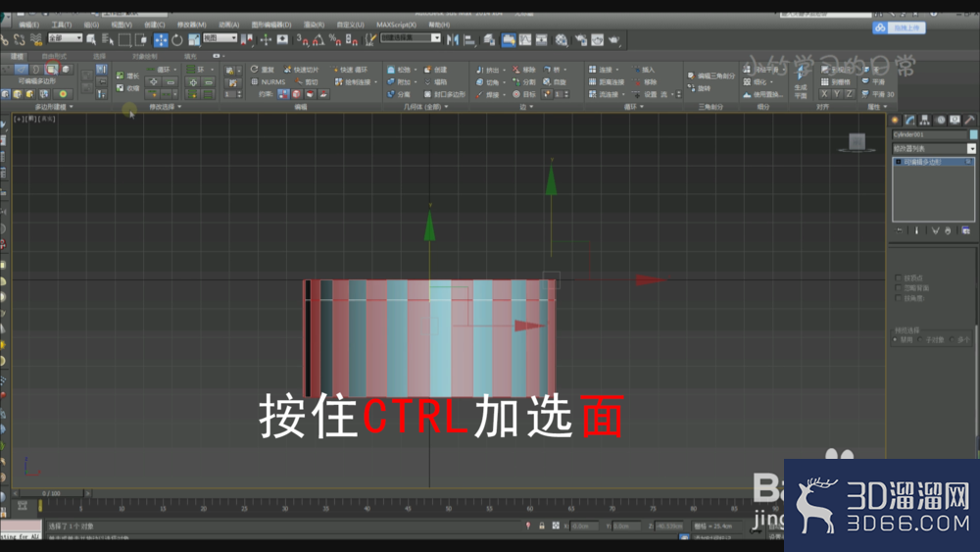The image size is (980, 552).
Task: Open Render Setup teapot icon
Action: coord(581,40)
